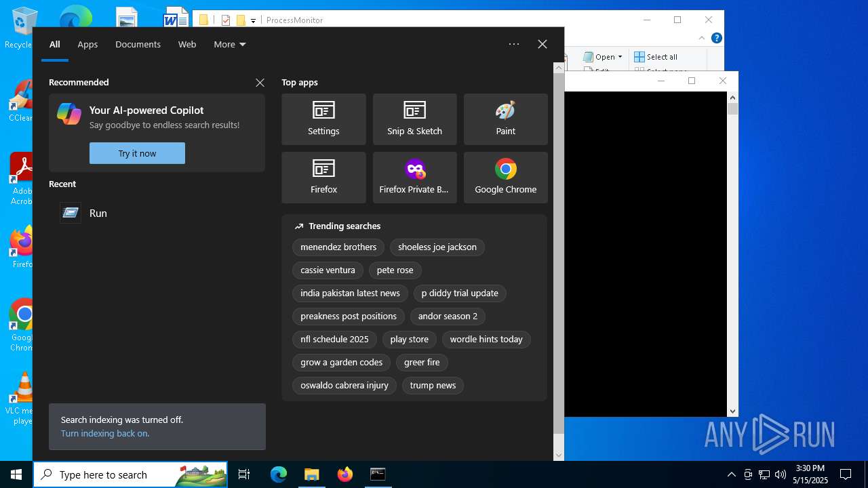Switch to the All search tab
The image size is (868, 488).
click(x=55, y=44)
